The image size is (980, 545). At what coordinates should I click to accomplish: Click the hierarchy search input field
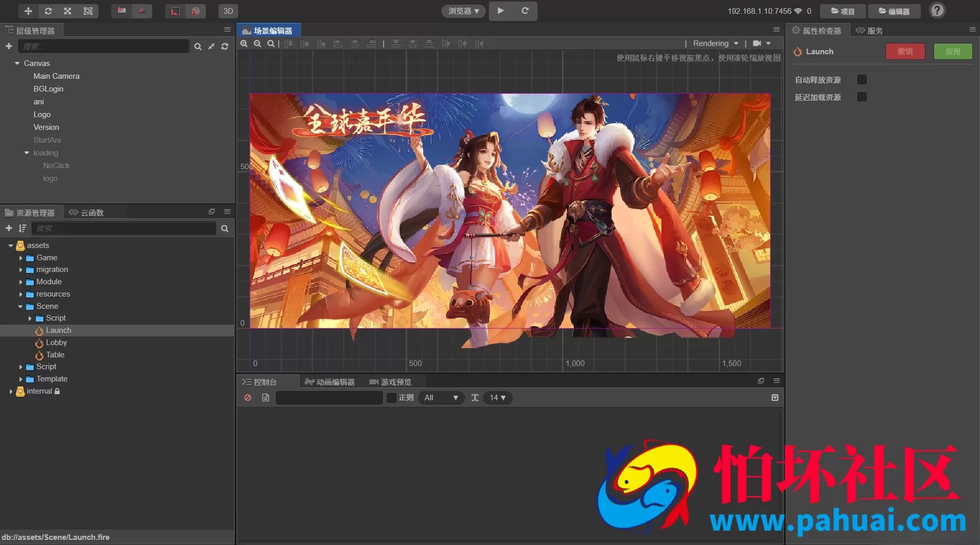(x=104, y=46)
